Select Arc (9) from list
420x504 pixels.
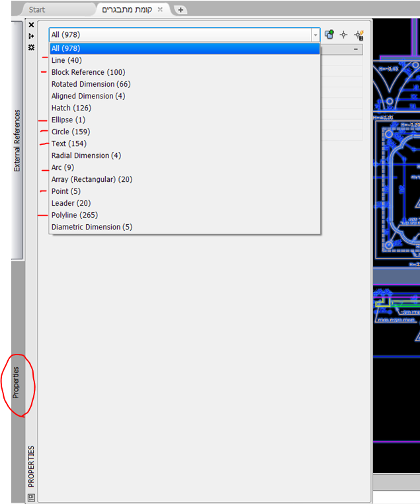pos(185,167)
